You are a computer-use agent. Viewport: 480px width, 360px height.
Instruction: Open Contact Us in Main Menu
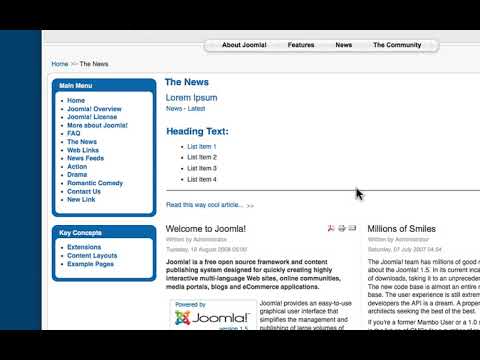(x=84, y=191)
